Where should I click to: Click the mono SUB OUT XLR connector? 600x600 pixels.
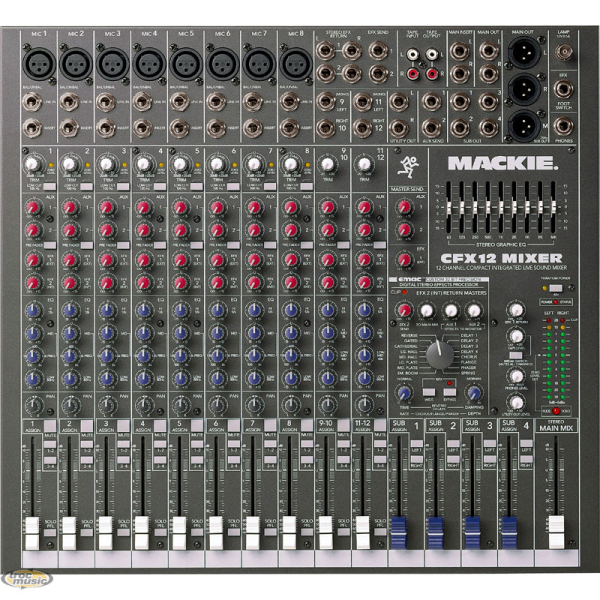(524, 125)
